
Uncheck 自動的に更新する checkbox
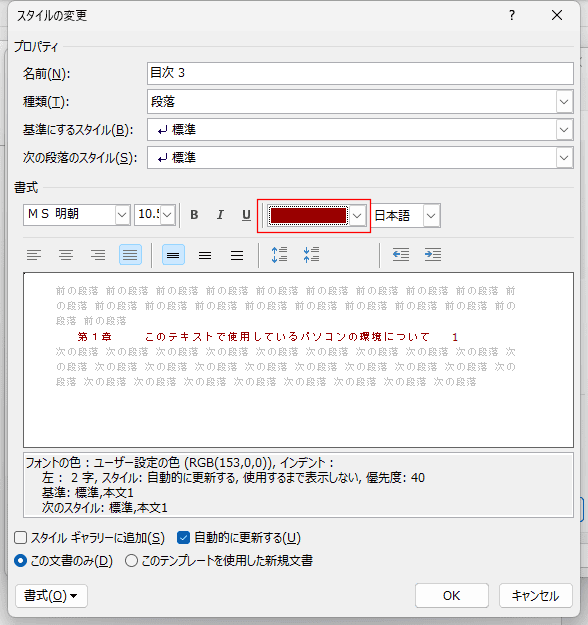[183, 538]
